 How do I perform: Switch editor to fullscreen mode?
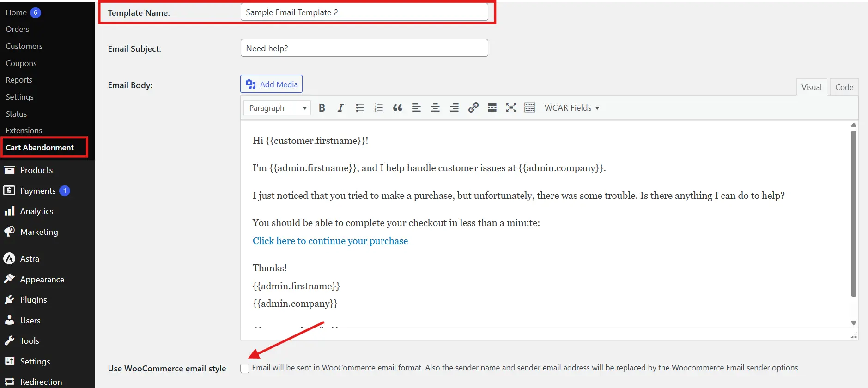pyautogui.click(x=511, y=108)
